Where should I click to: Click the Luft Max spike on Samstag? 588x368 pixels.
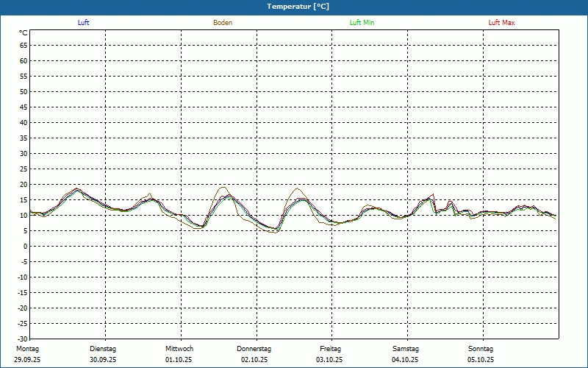(434, 194)
